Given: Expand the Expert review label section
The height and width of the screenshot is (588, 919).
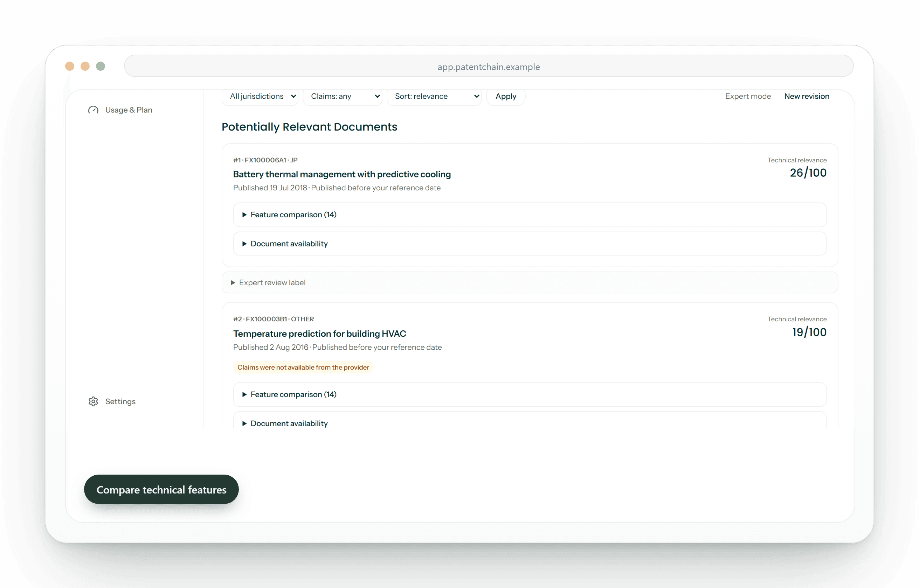Looking at the screenshot, I should point(530,282).
